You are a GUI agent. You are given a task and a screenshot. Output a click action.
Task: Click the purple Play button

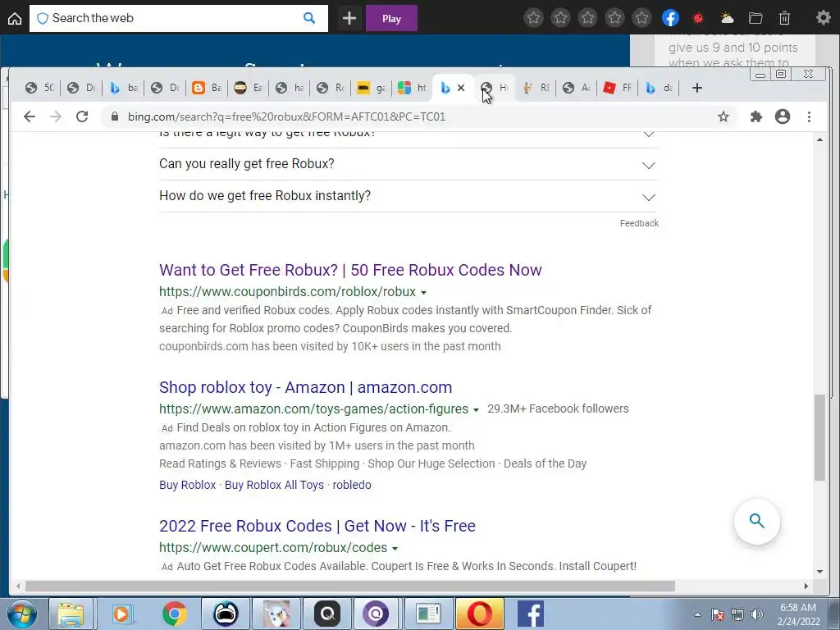point(391,19)
